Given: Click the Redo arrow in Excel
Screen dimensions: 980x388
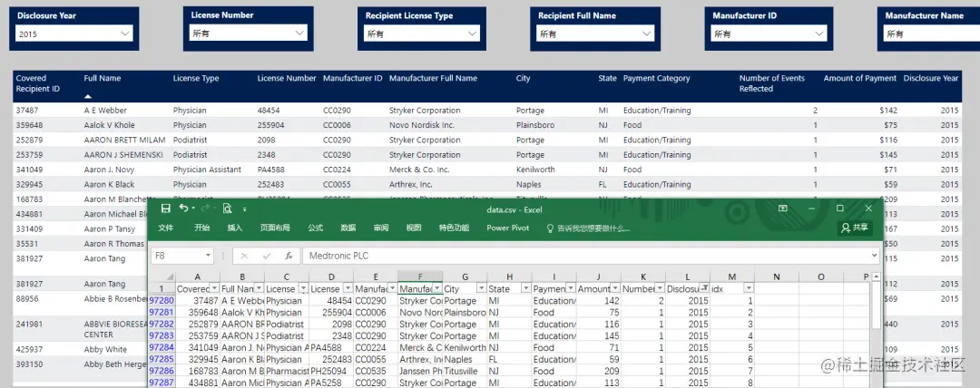Looking at the screenshot, I should 206,209.
